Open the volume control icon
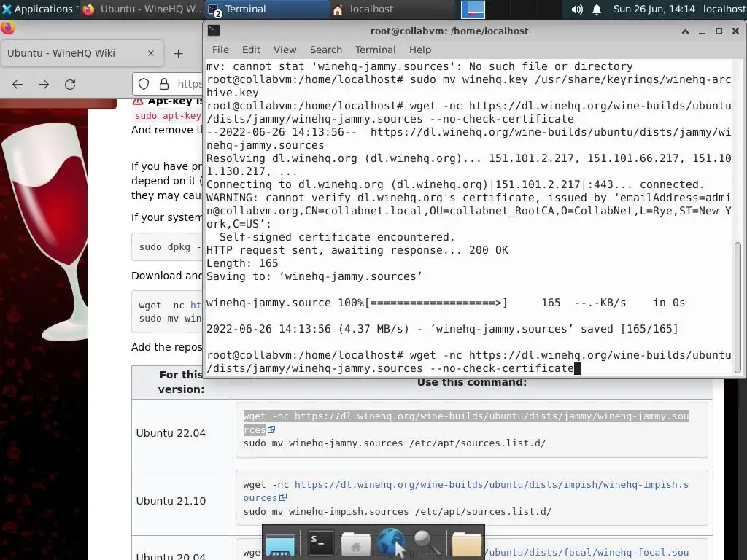Screen dimensions: 747x560 (x=577, y=9)
